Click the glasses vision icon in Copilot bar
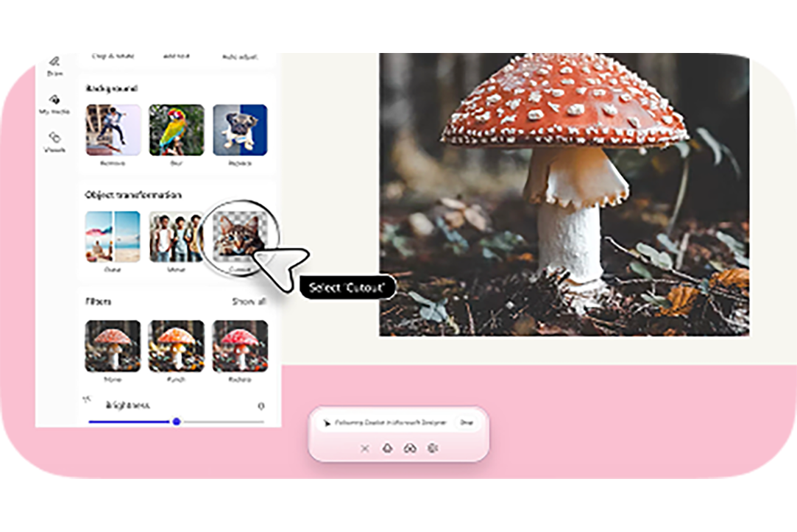Screen dimensions: 797x532 click(x=411, y=447)
